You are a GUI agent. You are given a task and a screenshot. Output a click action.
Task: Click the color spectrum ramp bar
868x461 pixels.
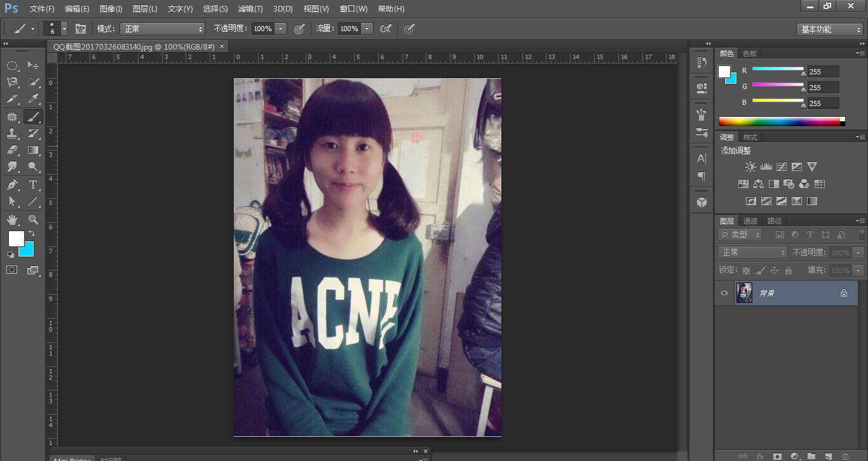[778, 121]
